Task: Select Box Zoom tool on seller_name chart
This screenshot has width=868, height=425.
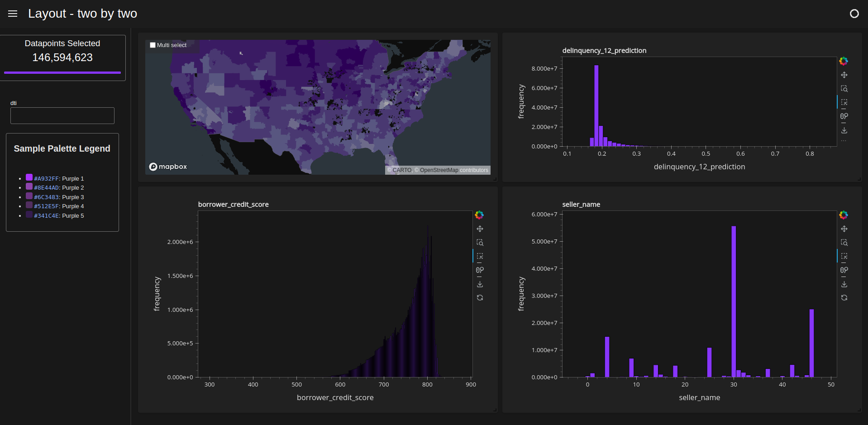Action: [x=844, y=243]
